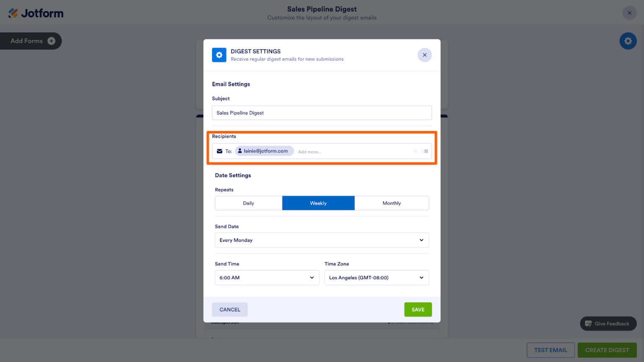
Task: Save the digest settings
Action: coord(418,309)
